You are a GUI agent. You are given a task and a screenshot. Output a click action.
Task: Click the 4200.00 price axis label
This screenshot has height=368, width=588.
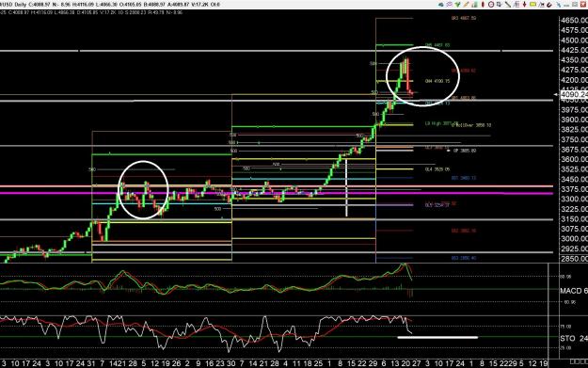click(x=574, y=80)
